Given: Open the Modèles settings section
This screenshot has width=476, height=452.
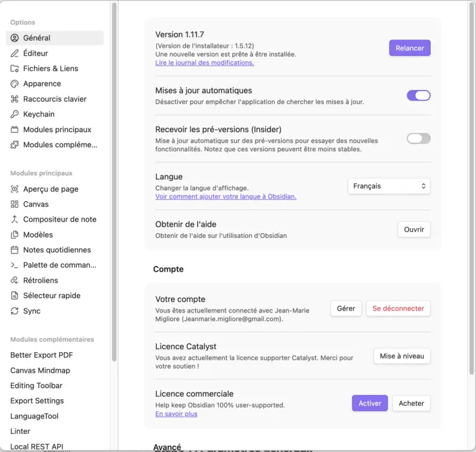Looking at the screenshot, I should [x=38, y=234].
